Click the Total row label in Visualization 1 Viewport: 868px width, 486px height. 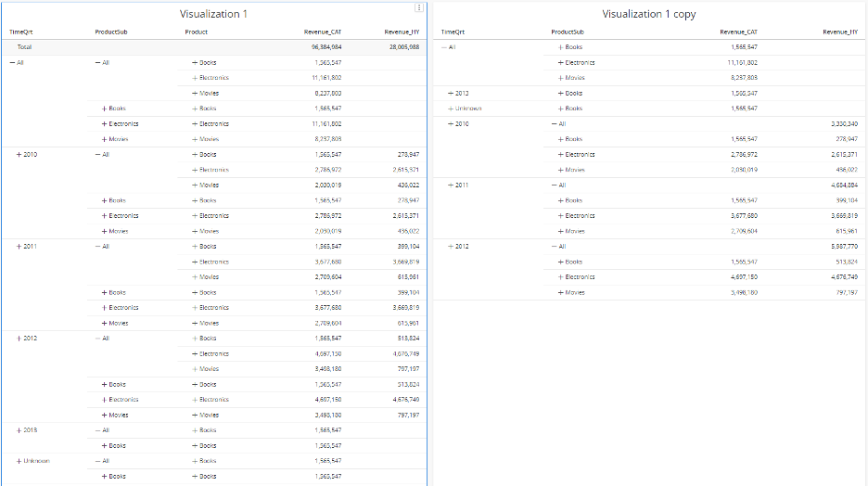coord(24,46)
